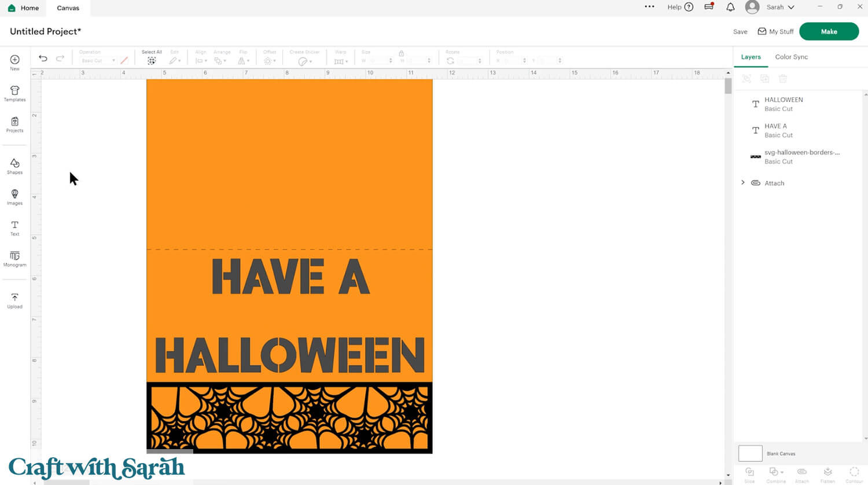Open the three-dot more options menu
Viewport: 868px width, 485px height.
[649, 7]
